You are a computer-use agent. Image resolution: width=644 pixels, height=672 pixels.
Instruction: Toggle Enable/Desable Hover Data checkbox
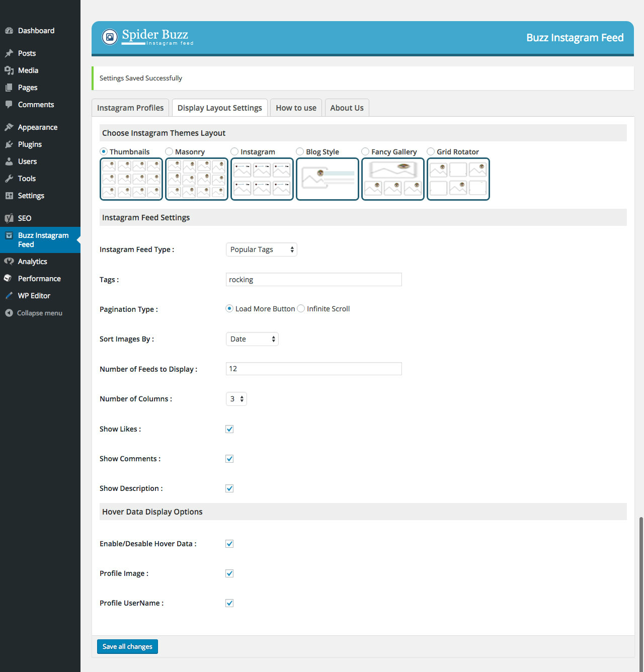[229, 544]
